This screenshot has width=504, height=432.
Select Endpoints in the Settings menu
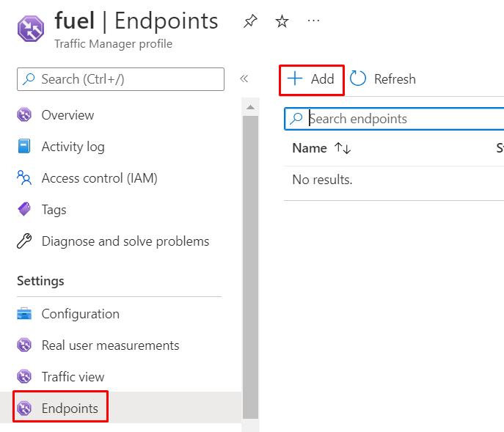[70, 409]
